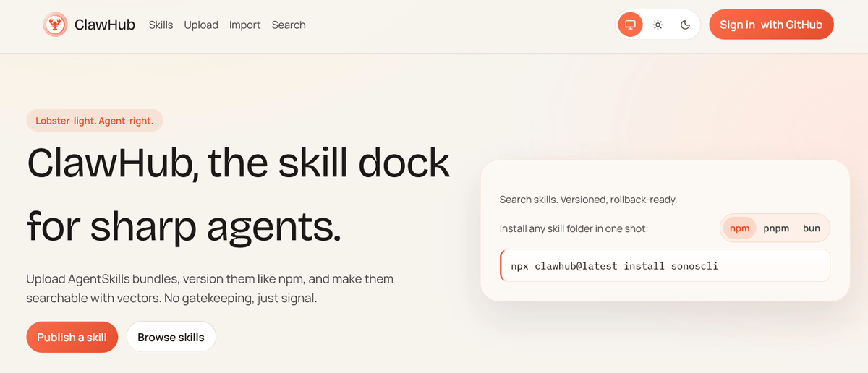
Task: Choose bun as package manager
Action: pyautogui.click(x=811, y=228)
